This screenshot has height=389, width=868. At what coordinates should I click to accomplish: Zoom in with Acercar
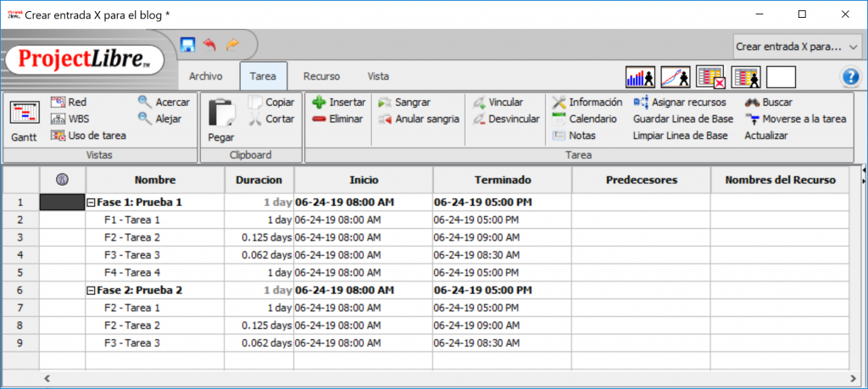pos(164,102)
